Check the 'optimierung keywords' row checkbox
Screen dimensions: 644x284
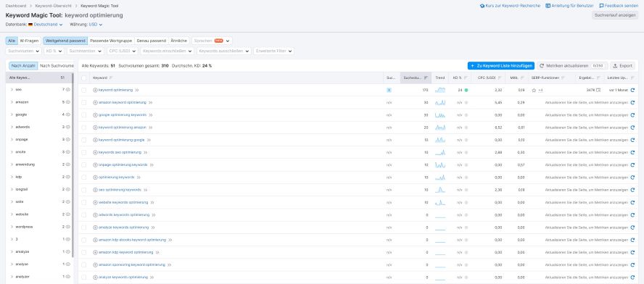(x=84, y=177)
